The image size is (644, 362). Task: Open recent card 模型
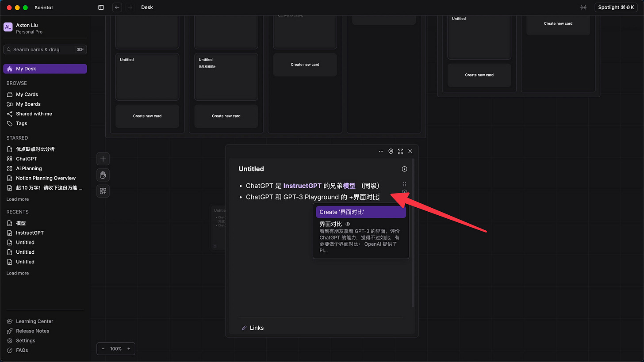pos(21,223)
